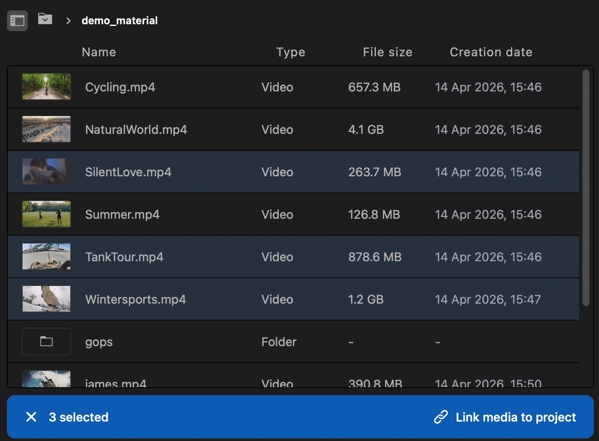This screenshot has height=441, width=599.
Task: Select the NaturalWorld.mp4 file name
Action: [136, 130]
